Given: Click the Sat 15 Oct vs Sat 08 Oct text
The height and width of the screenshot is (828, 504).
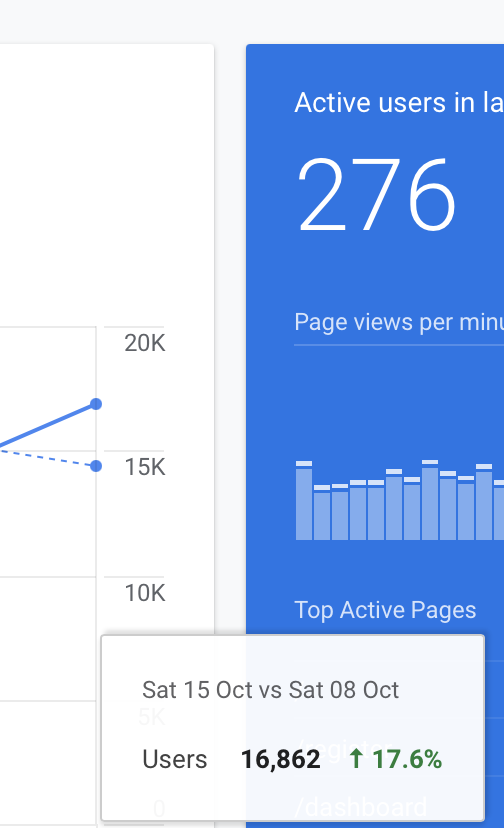Looking at the screenshot, I should pyautogui.click(x=270, y=690).
